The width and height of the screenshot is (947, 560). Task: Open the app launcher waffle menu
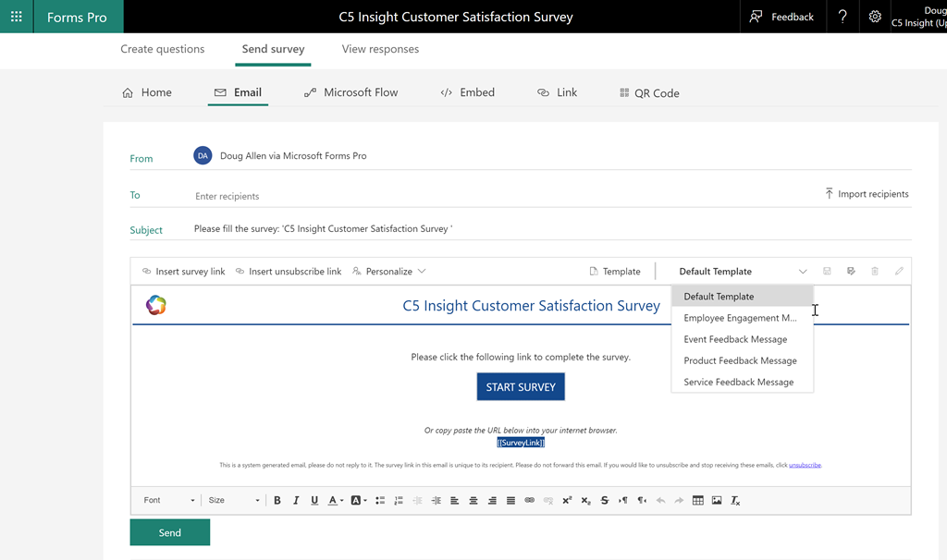[17, 17]
